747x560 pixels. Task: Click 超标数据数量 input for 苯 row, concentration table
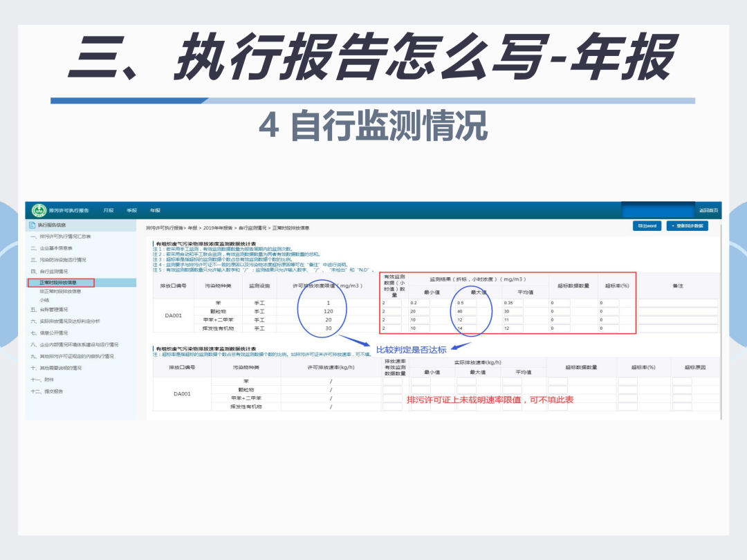tap(560, 303)
